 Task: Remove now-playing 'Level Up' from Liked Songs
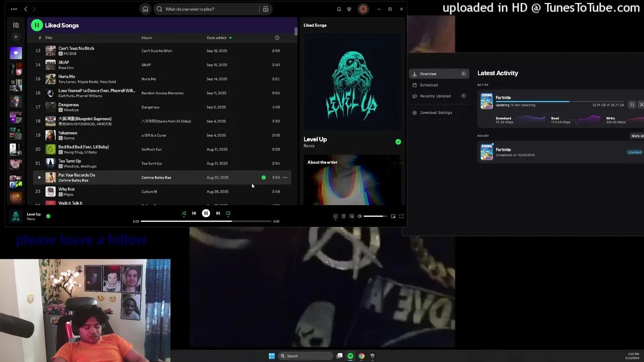(x=48, y=216)
